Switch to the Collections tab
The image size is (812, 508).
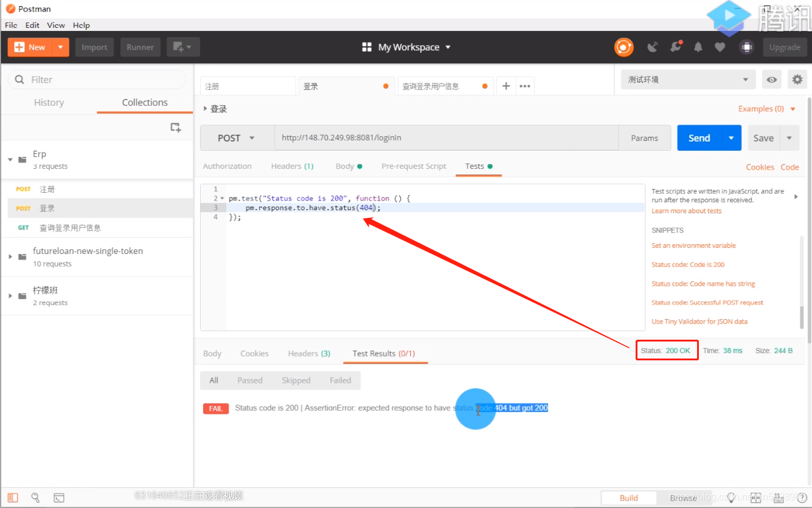(x=145, y=103)
